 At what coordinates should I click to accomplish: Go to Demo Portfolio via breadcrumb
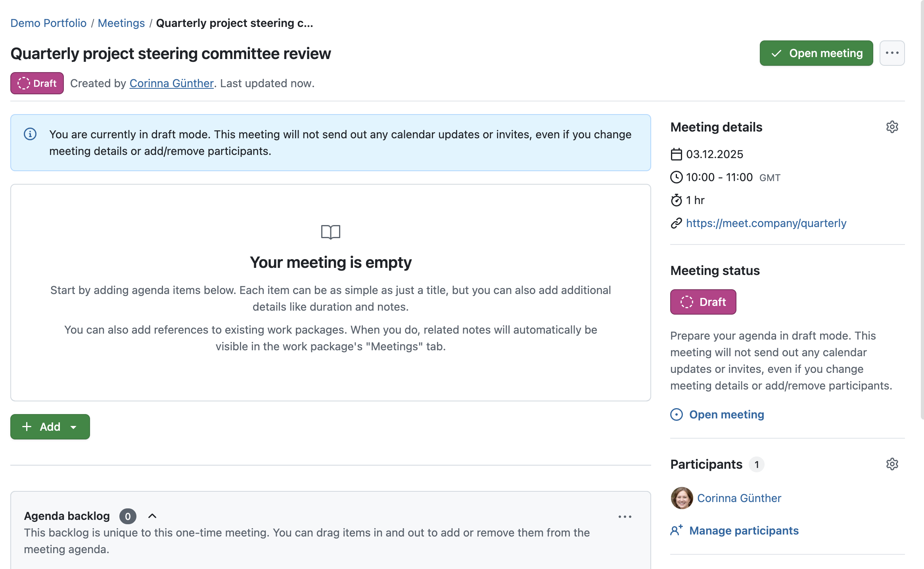pos(48,23)
